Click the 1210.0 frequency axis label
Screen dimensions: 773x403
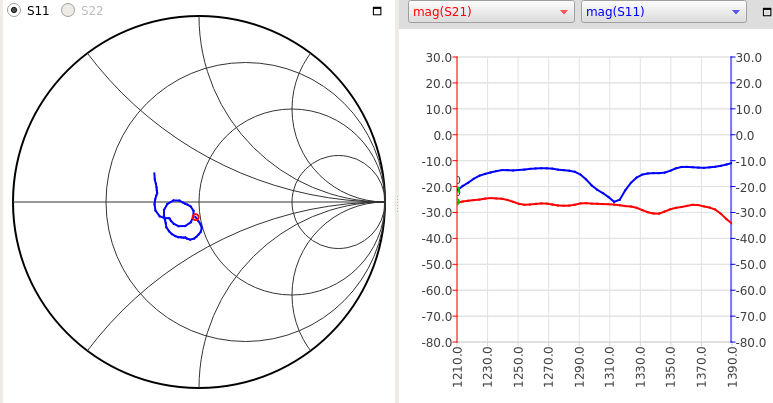457,366
